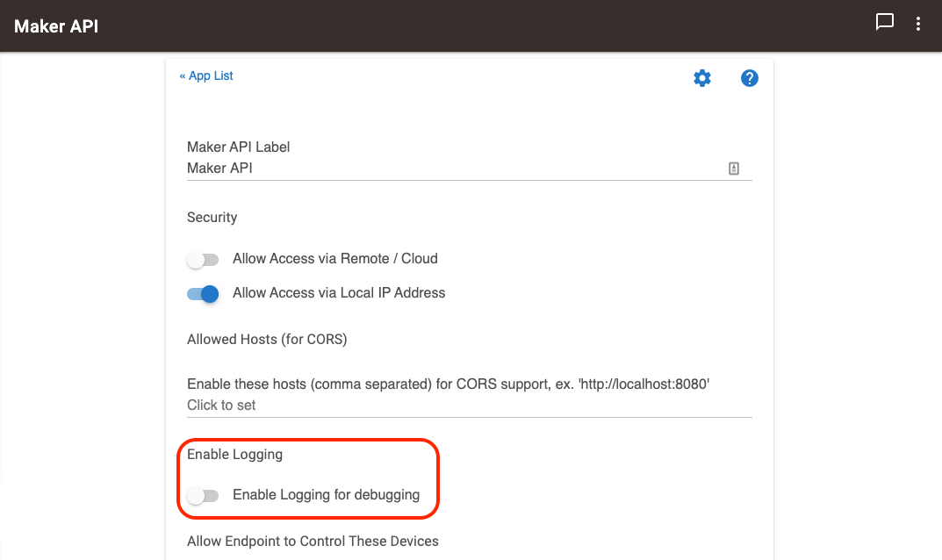
Task: Open the chat messages icon in header
Action: [884, 22]
